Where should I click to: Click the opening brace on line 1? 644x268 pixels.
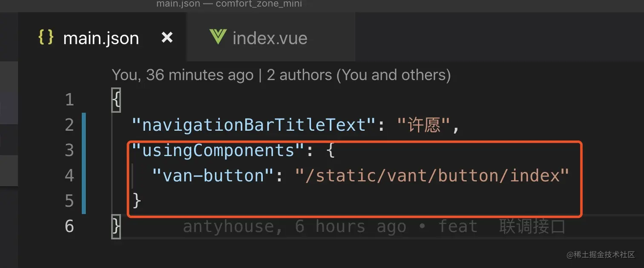[116, 100]
